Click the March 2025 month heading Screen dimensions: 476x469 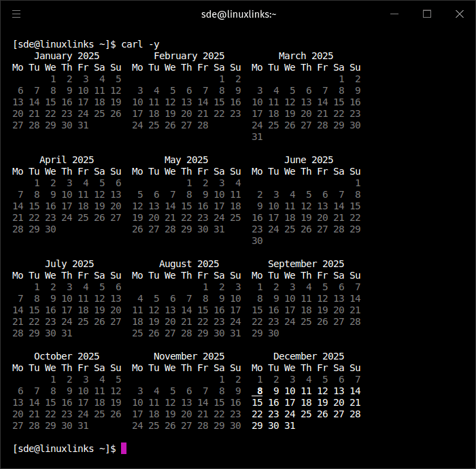[306, 56]
